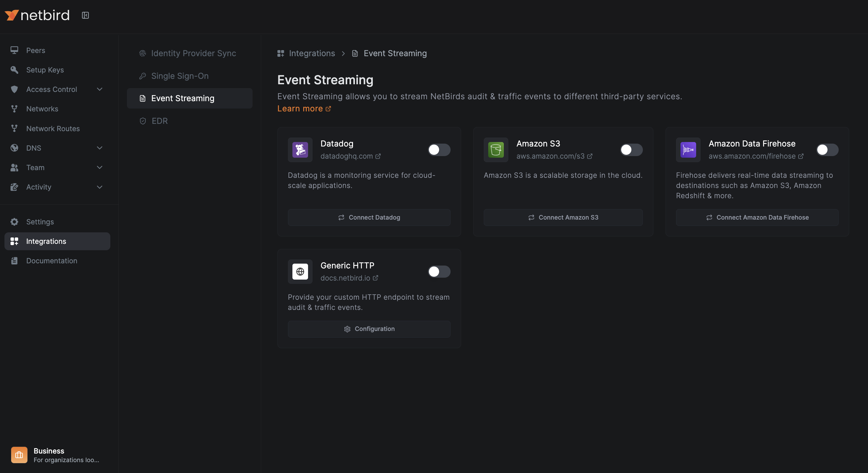Open the EDR tab

(159, 121)
